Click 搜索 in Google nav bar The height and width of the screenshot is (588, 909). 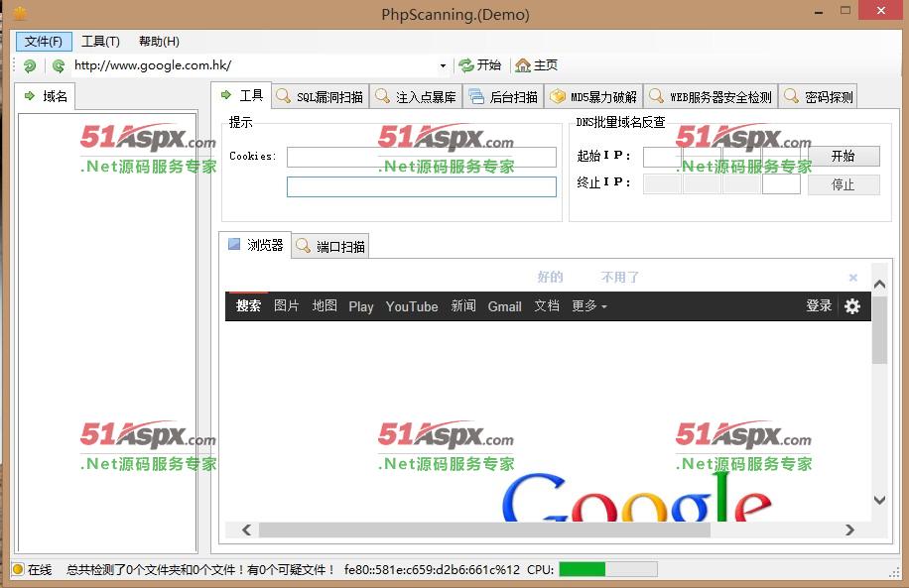click(248, 305)
